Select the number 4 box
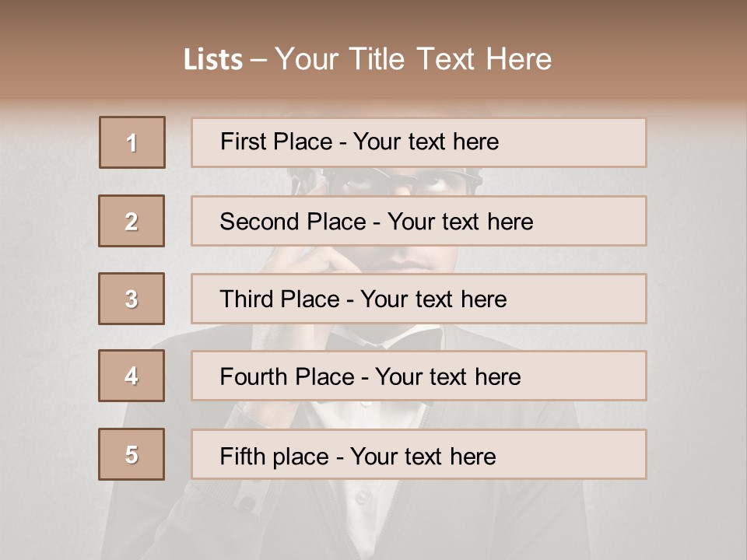Viewport: 747px width, 560px height. [x=132, y=376]
